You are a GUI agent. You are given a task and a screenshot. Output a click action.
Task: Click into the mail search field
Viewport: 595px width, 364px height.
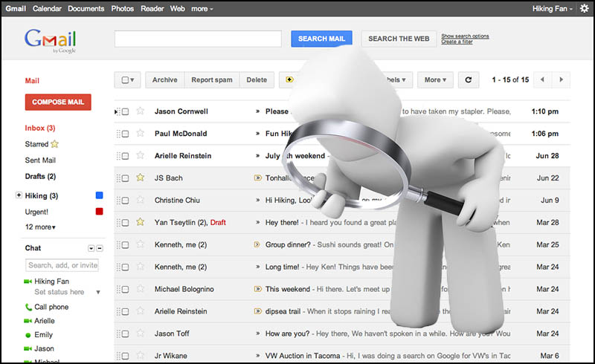198,39
